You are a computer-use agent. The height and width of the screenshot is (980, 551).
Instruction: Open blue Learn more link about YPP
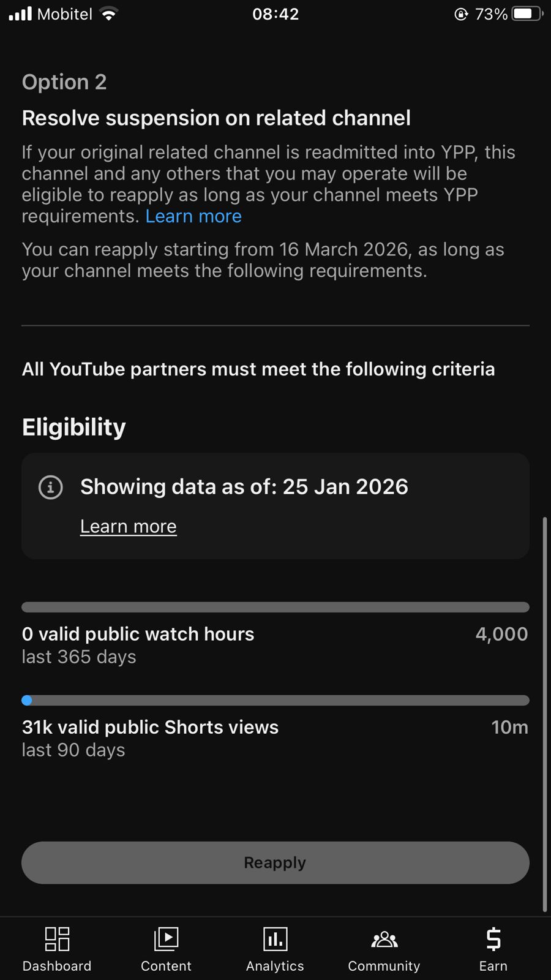193,216
